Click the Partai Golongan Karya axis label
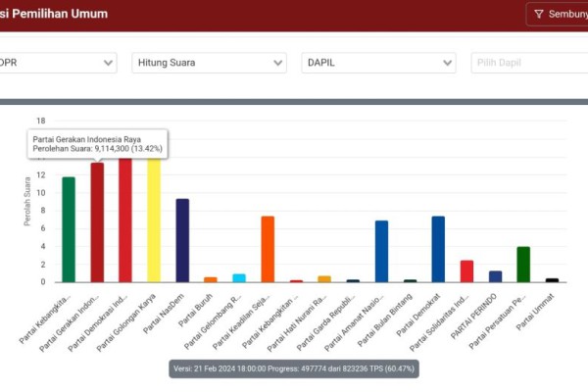 pos(125,322)
